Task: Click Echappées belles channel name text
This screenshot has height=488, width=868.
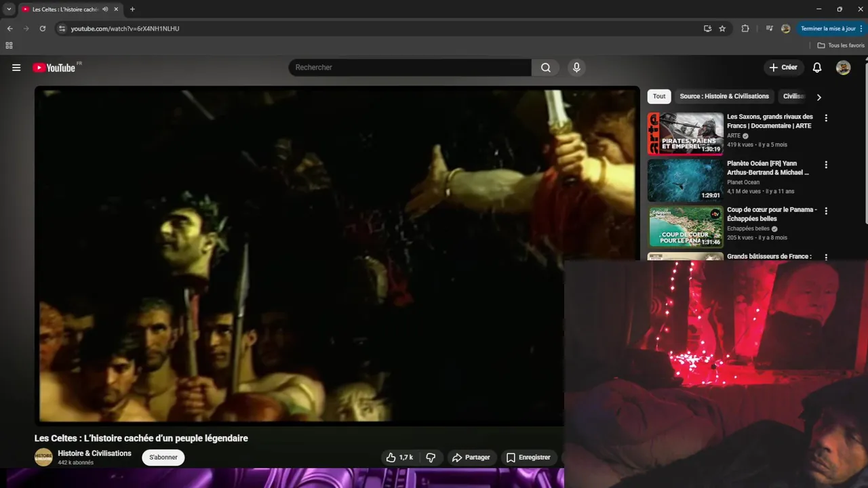Action: tap(749, 228)
